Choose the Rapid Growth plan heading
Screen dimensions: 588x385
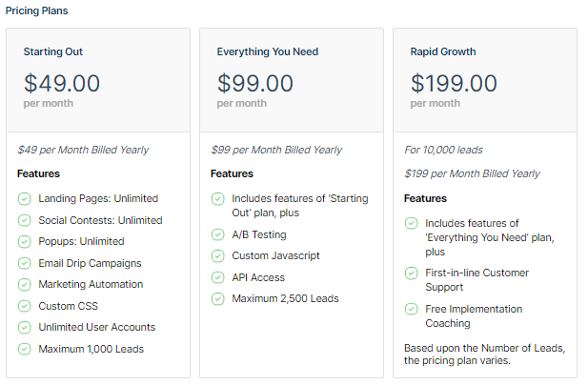coord(443,52)
